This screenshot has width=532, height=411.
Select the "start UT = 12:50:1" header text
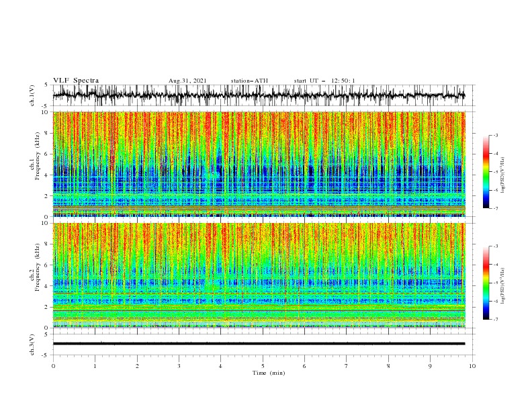click(324, 81)
